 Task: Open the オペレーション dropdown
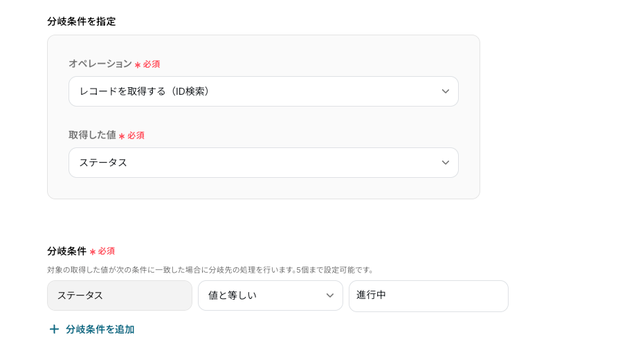pyautogui.click(x=263, y=91)
